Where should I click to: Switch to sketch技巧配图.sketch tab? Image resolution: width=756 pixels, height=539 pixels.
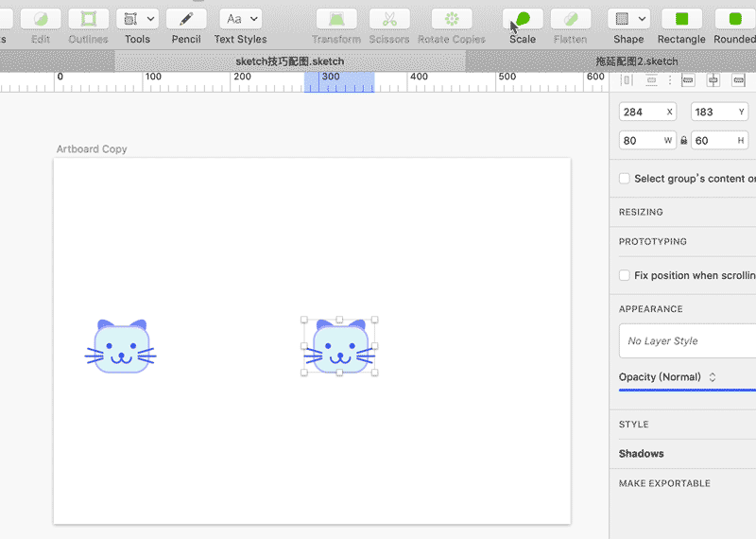[x=289, y=61]
